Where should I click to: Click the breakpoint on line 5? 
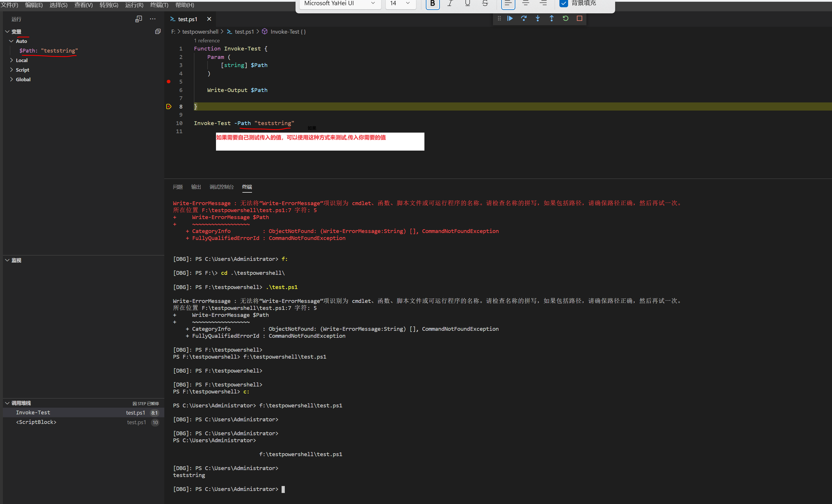click(168, 82)
